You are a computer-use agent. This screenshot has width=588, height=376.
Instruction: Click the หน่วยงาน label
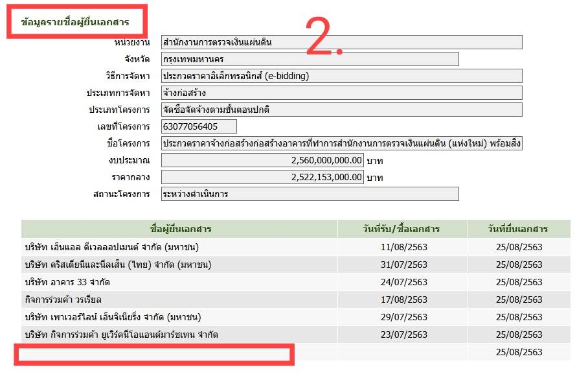(132, 42)
